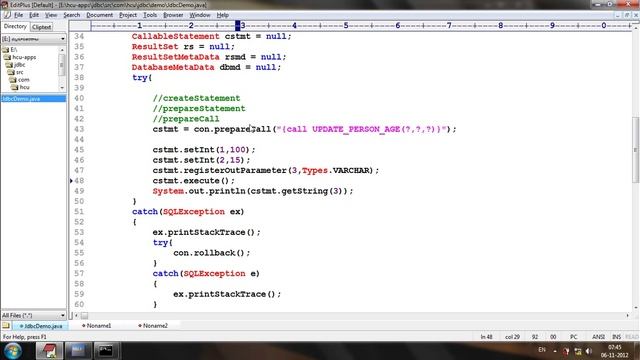Click the second taskbar application icon

coord(78,351)
